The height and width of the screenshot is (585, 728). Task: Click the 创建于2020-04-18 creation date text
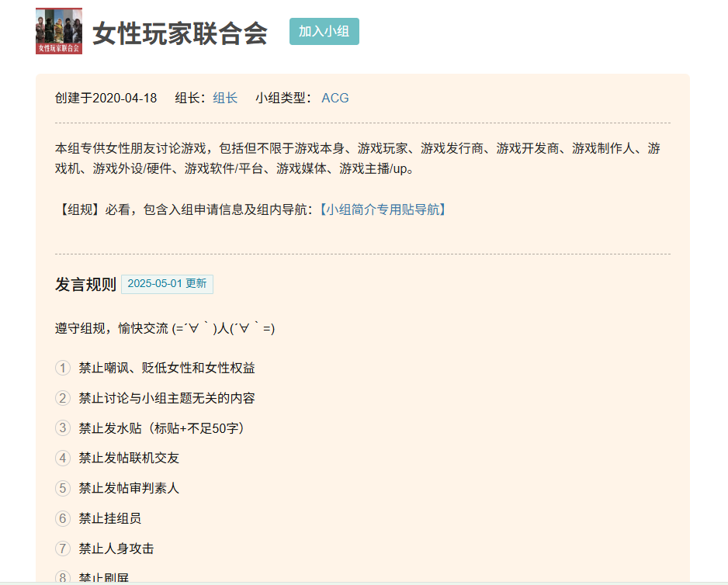tap(106, 98)
